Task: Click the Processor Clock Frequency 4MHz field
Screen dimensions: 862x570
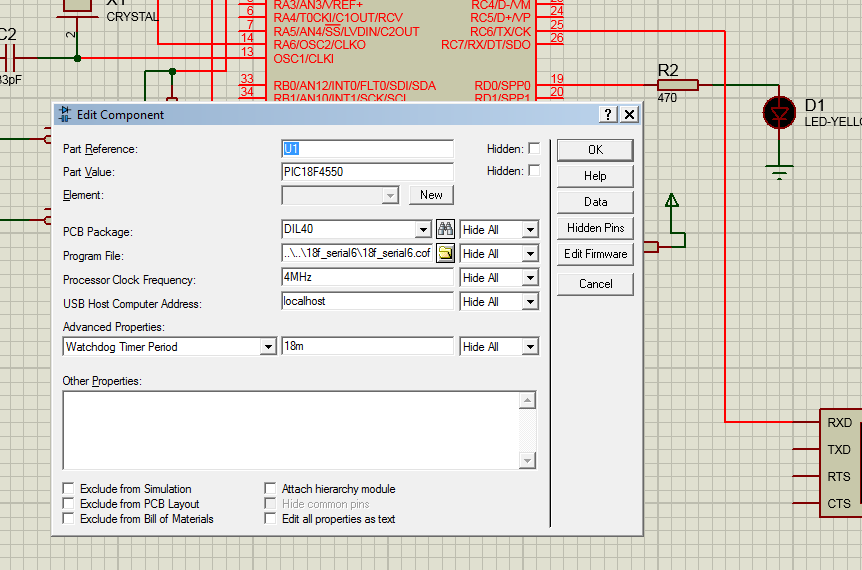Action: pos(367,277)
